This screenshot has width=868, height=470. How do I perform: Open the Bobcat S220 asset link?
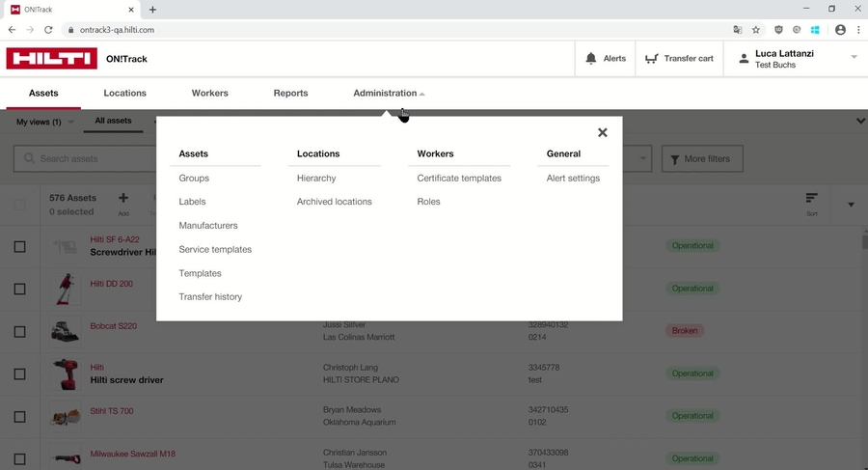[x=114, y=326]
